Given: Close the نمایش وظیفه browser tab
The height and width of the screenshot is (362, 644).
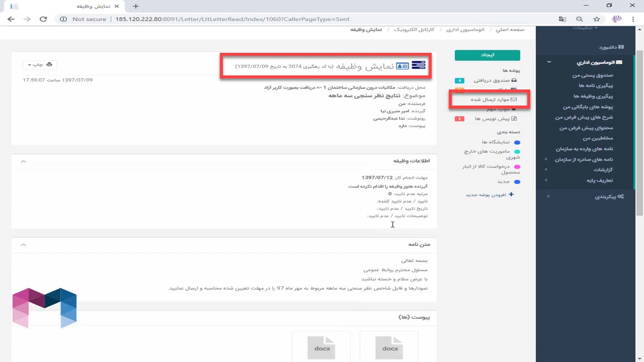Looking at the screenshot, I should (x=116, y=6).
